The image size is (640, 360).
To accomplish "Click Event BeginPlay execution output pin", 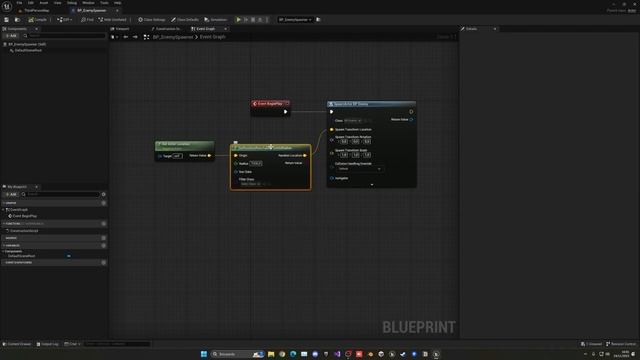I will (285, 112).
